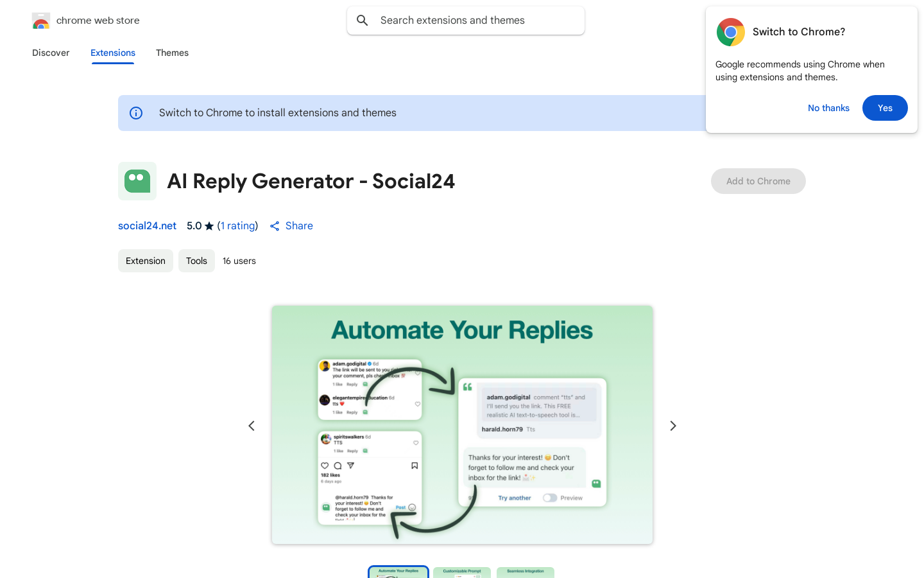Open the Discover tab
This screenshot has height=578, width=924.
[51, 53]
